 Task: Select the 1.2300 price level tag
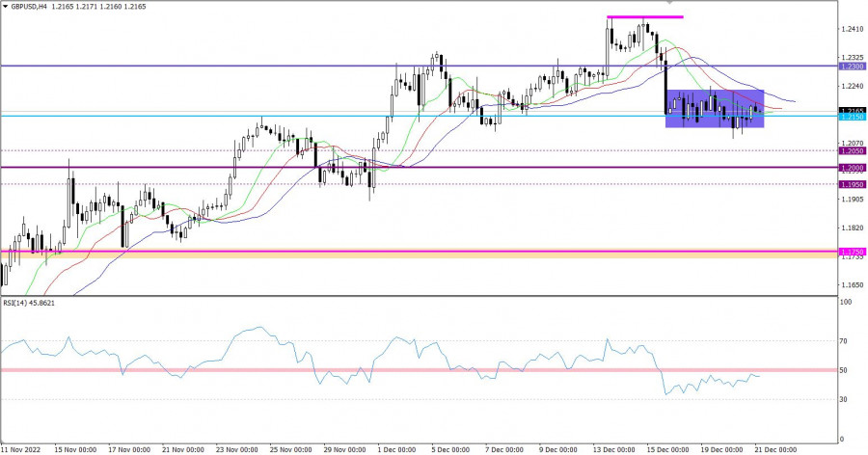tap(852, 67)
